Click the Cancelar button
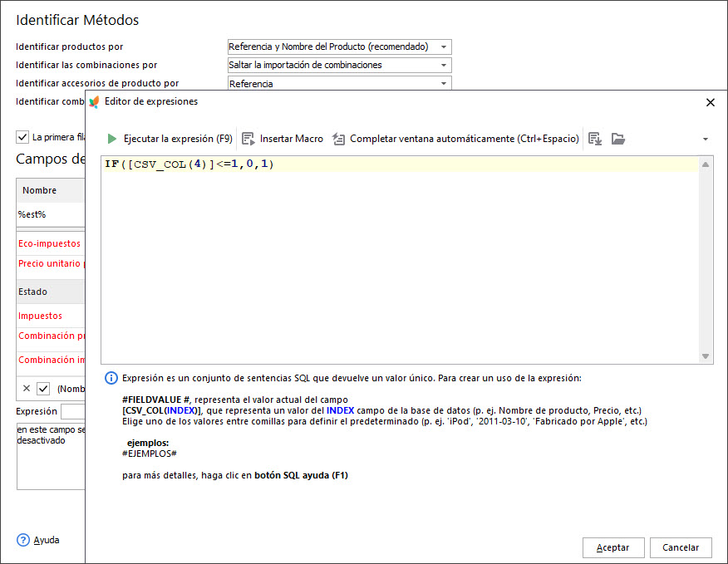Image resolution: width=728 pixels, height=564 pixels. pyautogui.click(x=681, y=547)
